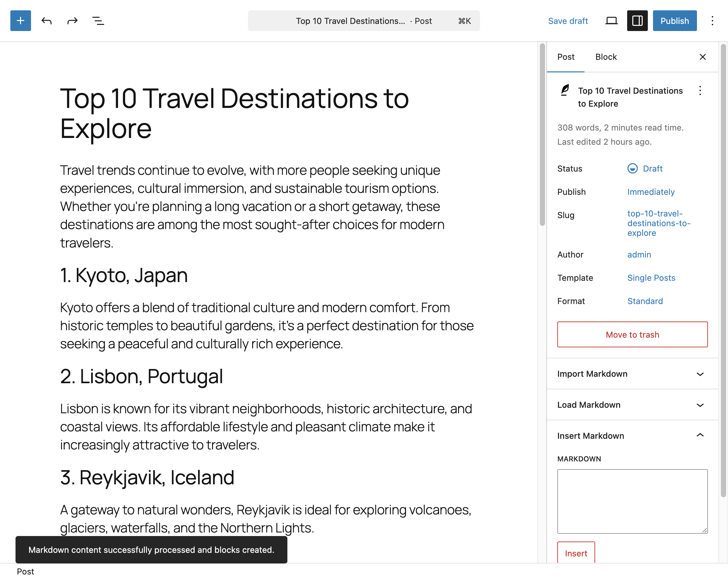Save the post as draft
The width and height of the screenshot is (728, 579).
coord(568,21)
